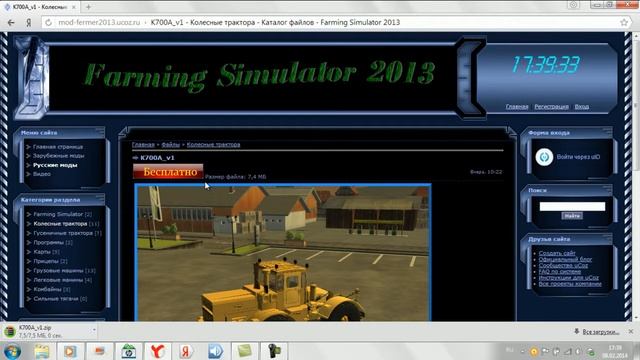
Task: Open the yellow K700A tractor screenshot
Action: (x=283, y=252)
